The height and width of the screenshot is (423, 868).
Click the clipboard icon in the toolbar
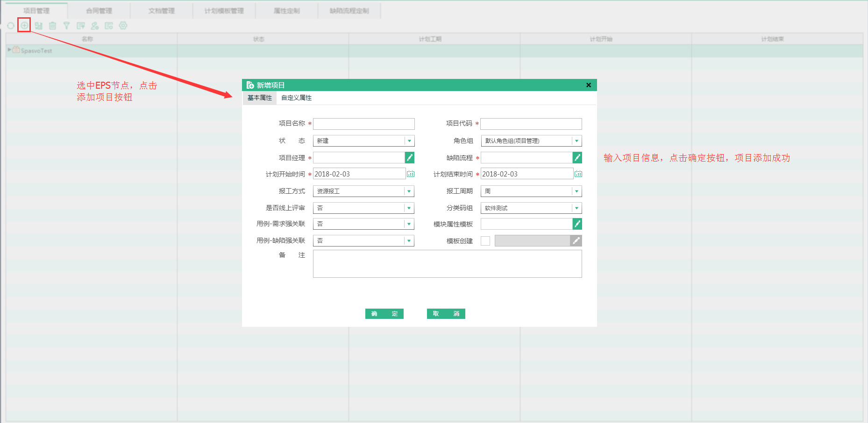point(52,26)
